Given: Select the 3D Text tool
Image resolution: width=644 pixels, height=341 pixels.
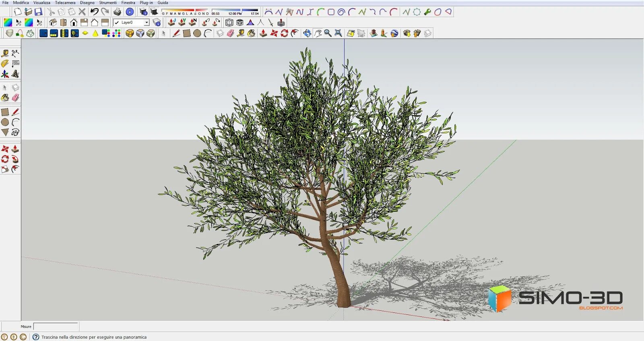Looking at the screenshot, I should point(15,74).
